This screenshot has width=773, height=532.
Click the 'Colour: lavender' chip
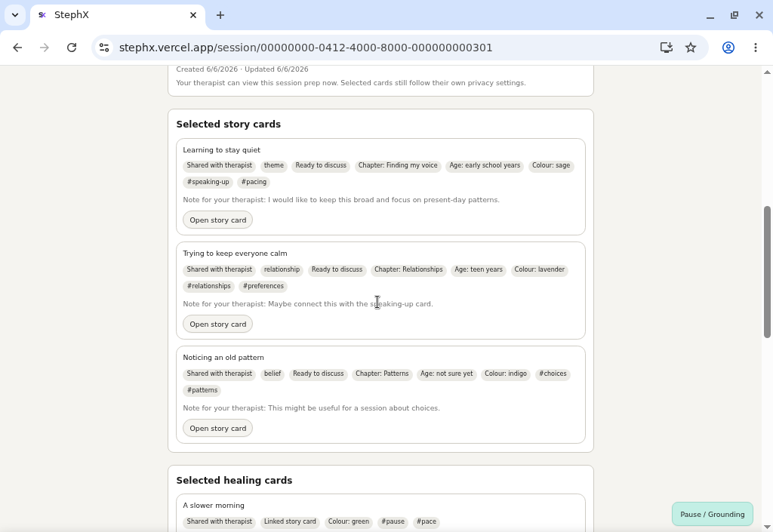click(539, 270)
